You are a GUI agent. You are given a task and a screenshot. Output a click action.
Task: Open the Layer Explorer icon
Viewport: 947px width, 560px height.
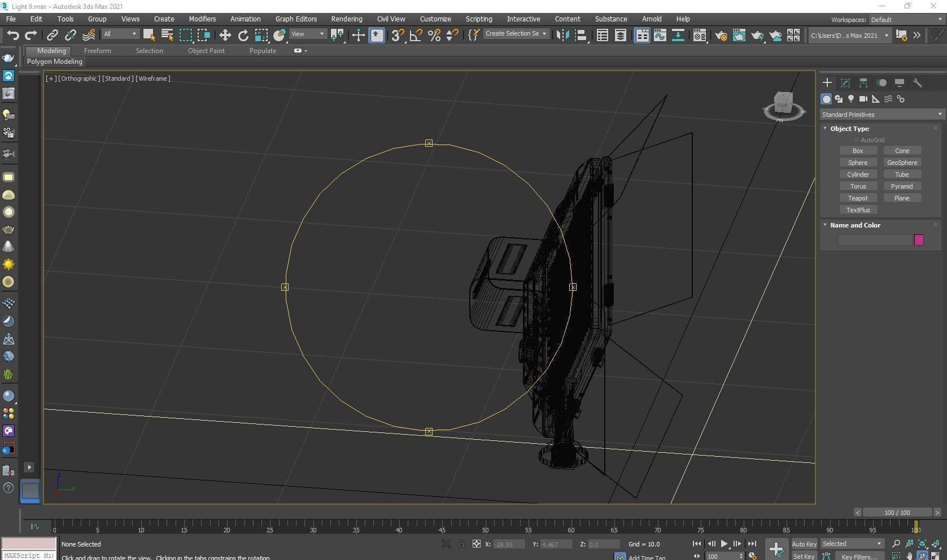620,35
